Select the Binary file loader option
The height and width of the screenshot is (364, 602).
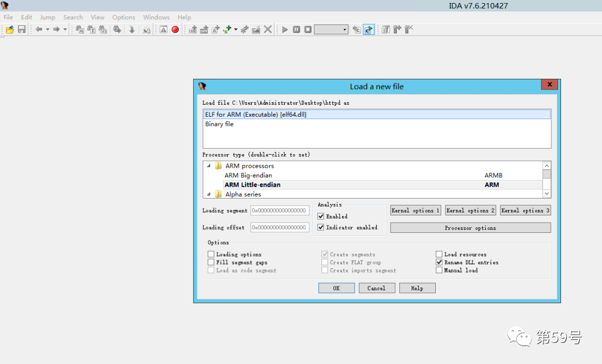click(377, 124)
